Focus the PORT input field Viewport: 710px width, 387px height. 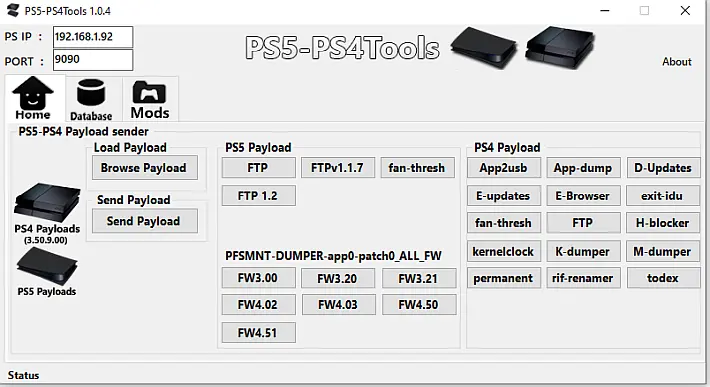[x=93, y=60]
